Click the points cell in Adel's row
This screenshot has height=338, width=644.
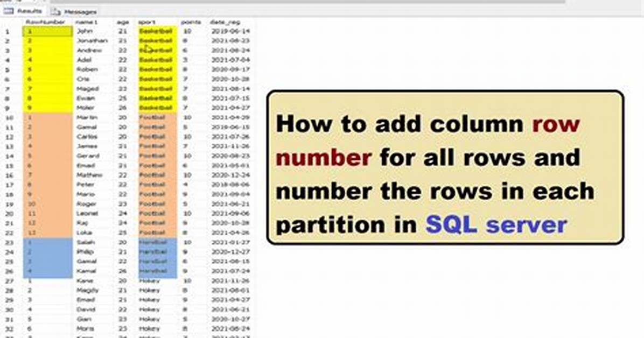[186, 60]
